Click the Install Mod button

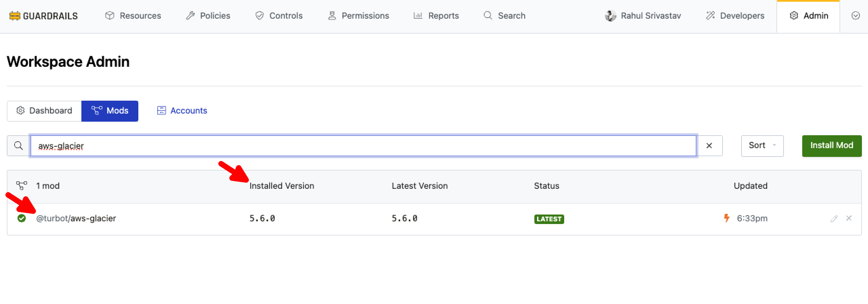(x=831, y=146)
